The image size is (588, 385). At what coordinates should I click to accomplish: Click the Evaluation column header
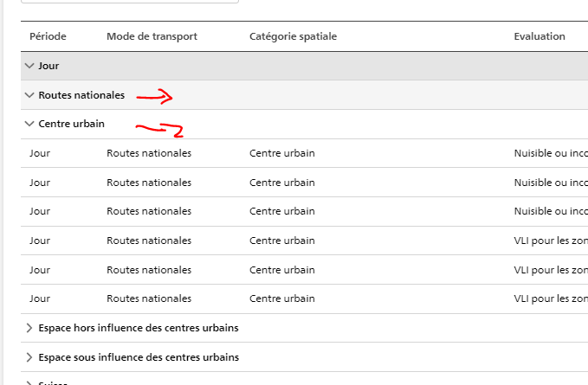coord(540,36)
